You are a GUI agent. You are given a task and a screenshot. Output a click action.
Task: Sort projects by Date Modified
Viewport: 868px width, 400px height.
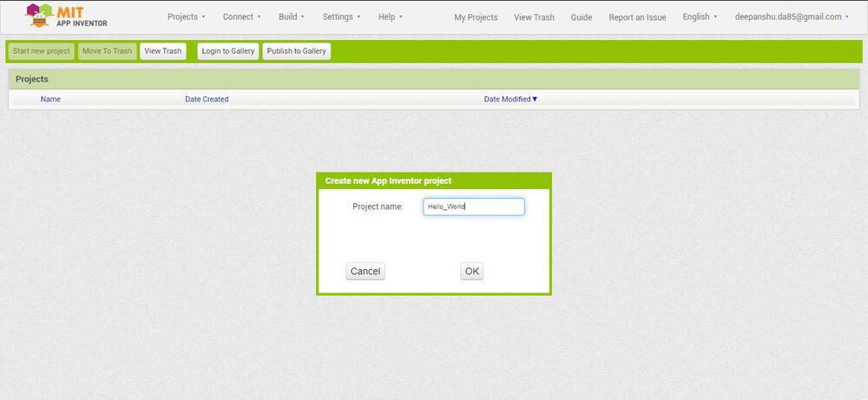coord(510,99)
